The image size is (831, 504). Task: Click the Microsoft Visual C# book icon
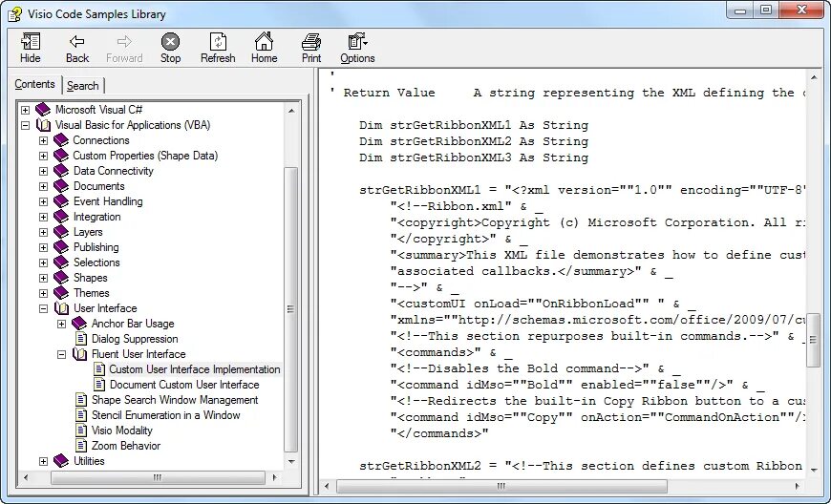42,110
